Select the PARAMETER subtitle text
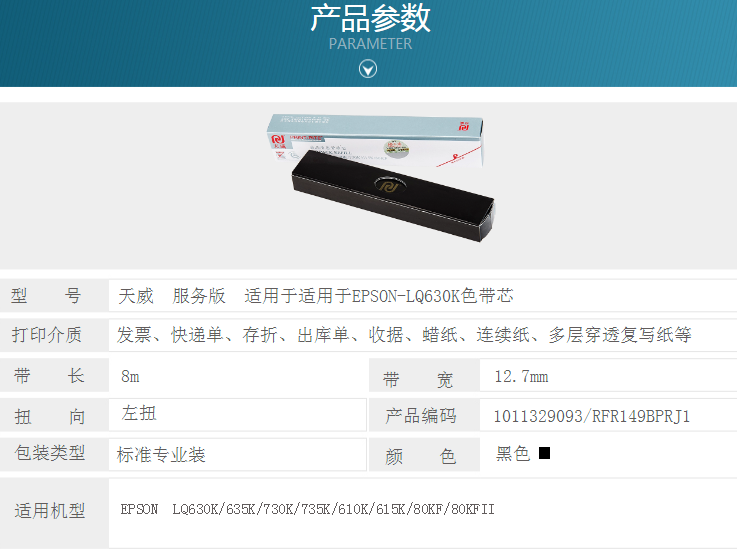Screen dimensions: 737x551 click(x=370, y=44)
